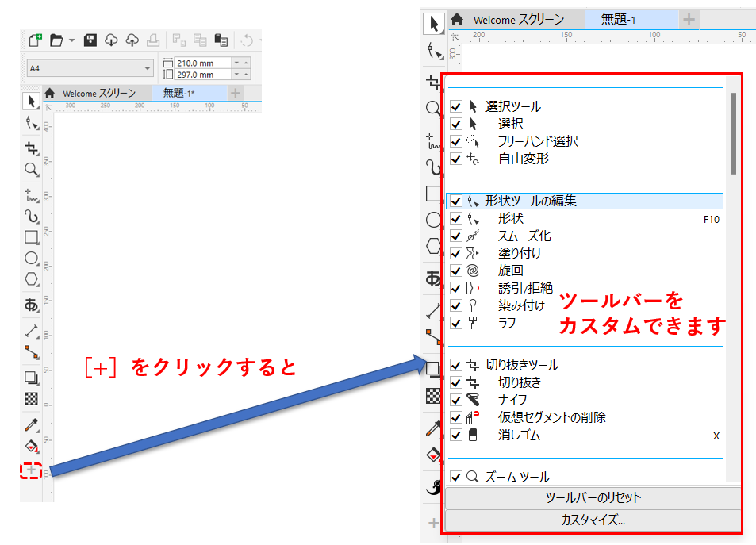Select the Interactive Fill bucket in left toolbox
The width and height of the screenshot is (756, 545).
pos(32,446)
